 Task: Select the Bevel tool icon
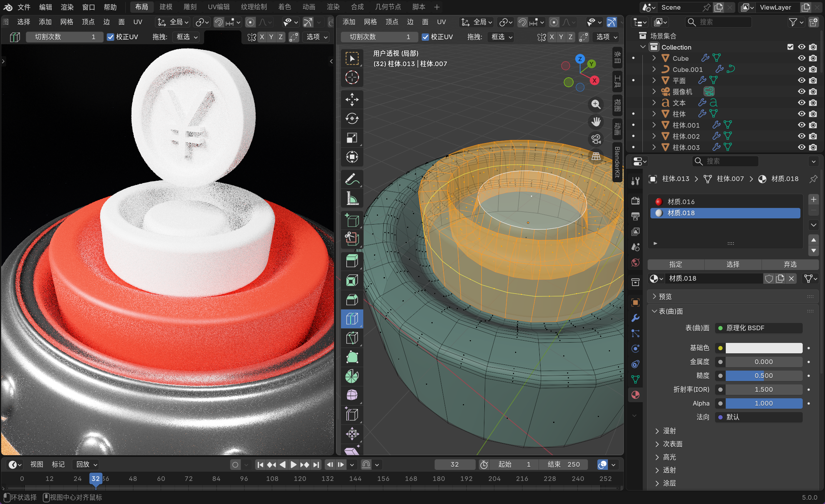click(352, 299)
